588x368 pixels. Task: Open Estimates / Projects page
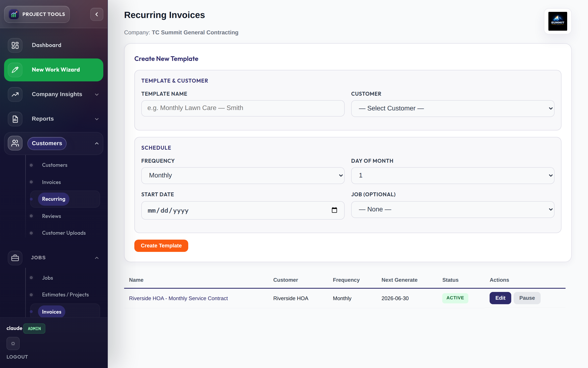[65, 295]
